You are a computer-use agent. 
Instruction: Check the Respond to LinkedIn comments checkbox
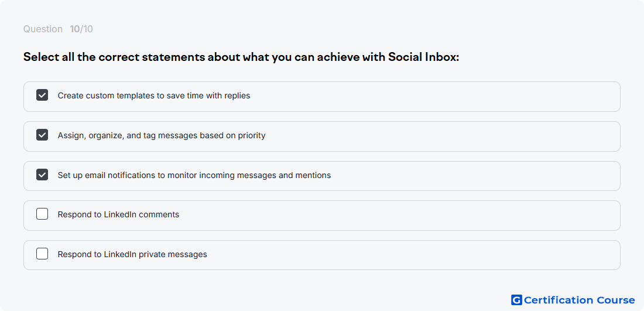[x=42, y=214]
